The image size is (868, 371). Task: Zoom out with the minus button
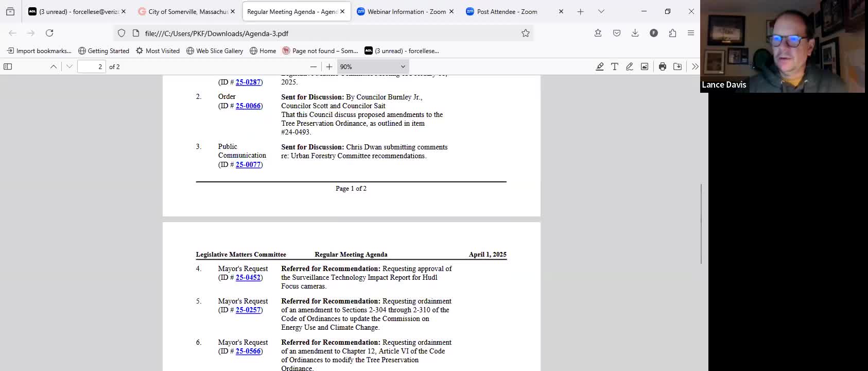(x=313, y=66)
